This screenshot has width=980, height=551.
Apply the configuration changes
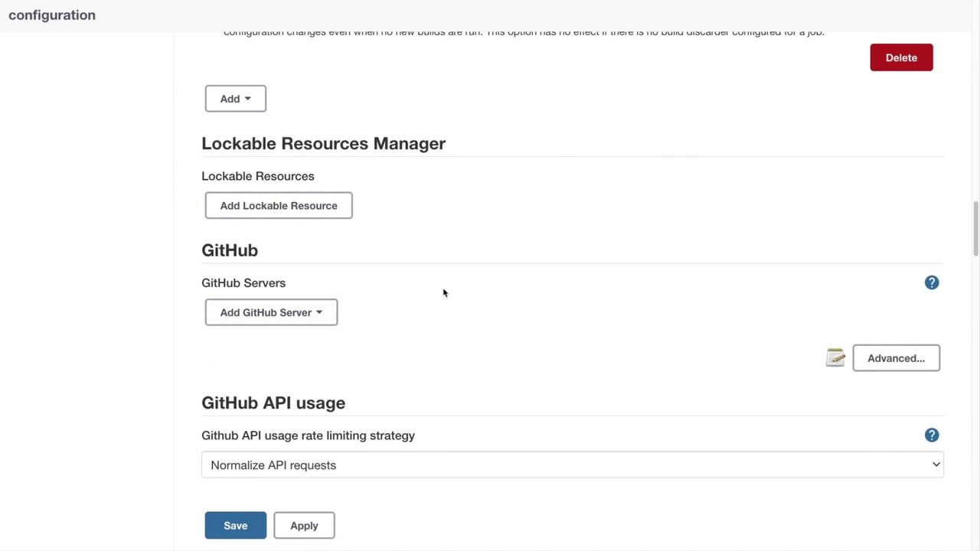click(304, 526)
